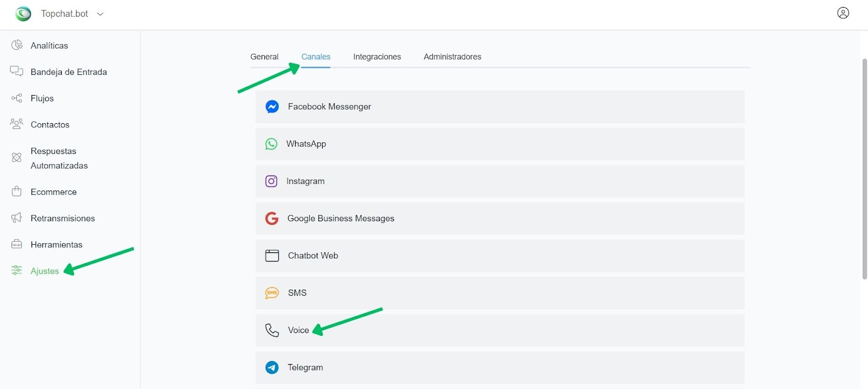868x389 pixels.
Task: Click the Instagram logo icon
Action: [271, 181]
